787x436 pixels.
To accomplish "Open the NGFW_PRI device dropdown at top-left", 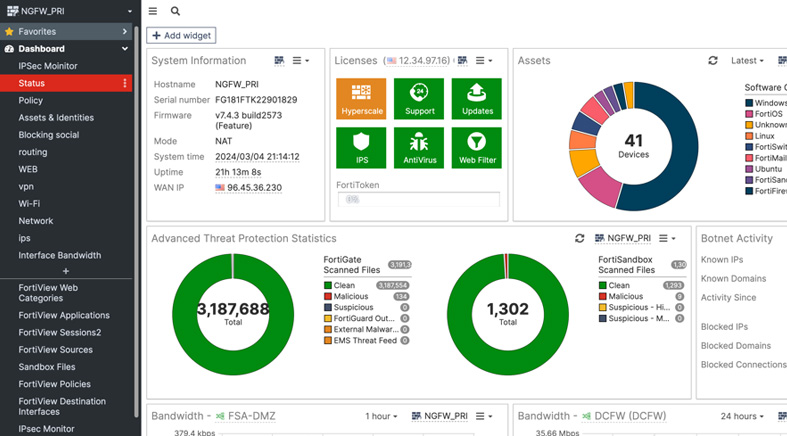I will [68, 11].
